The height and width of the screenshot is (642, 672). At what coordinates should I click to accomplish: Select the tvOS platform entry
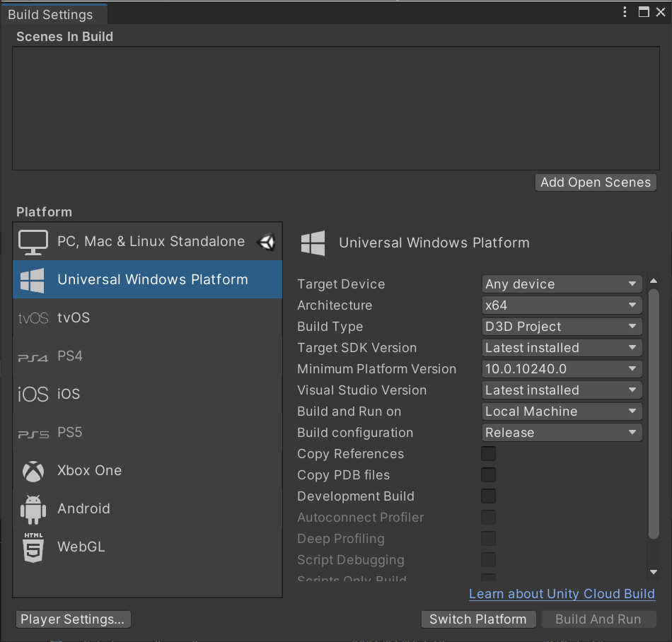coord(147,317)
